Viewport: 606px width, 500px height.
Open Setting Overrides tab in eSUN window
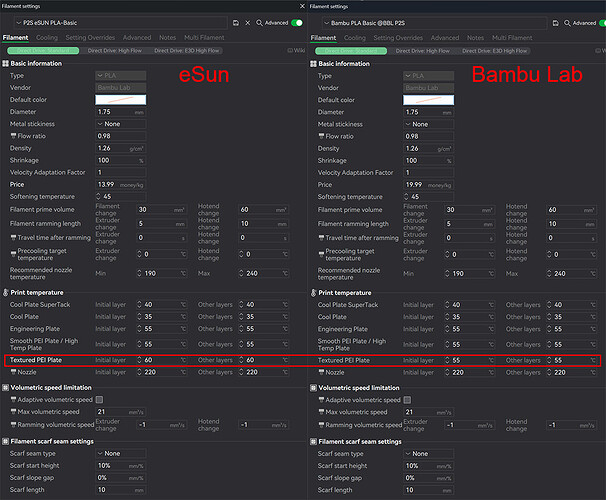[x=90, y=37]
